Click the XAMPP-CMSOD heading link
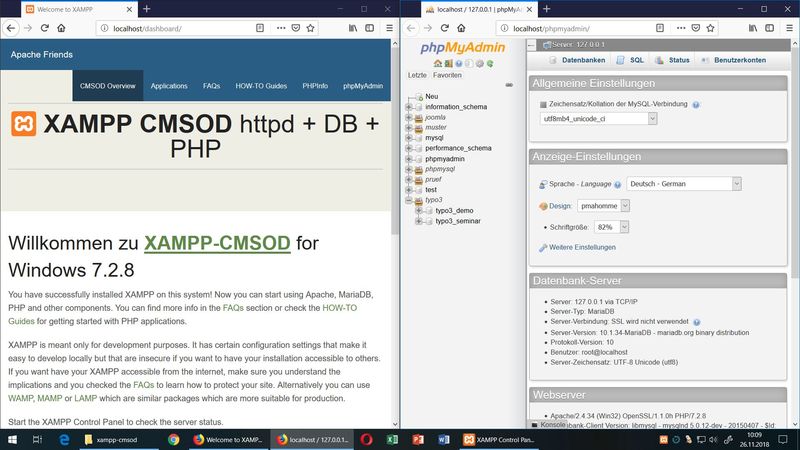800x450 pixels. coord(217,243)
